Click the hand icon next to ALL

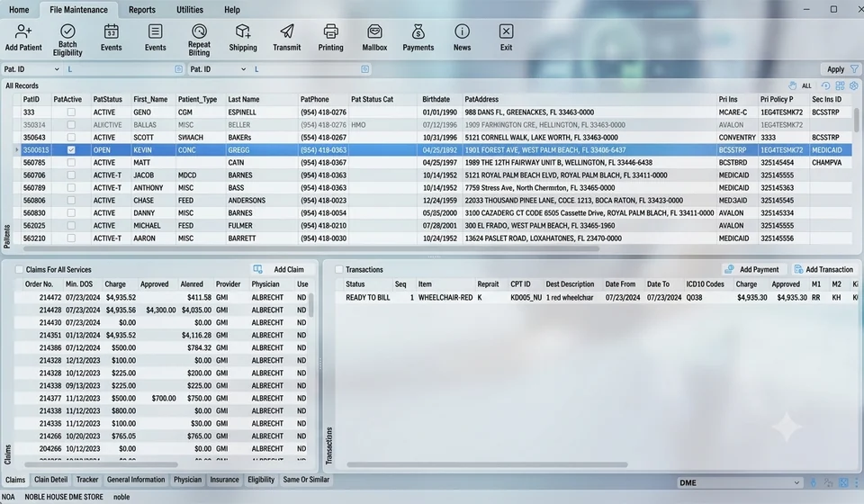point(792,85)
